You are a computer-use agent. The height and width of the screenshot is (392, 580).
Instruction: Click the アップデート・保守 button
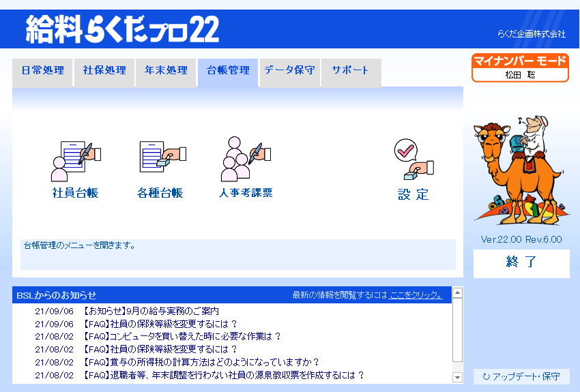(521, 376)
